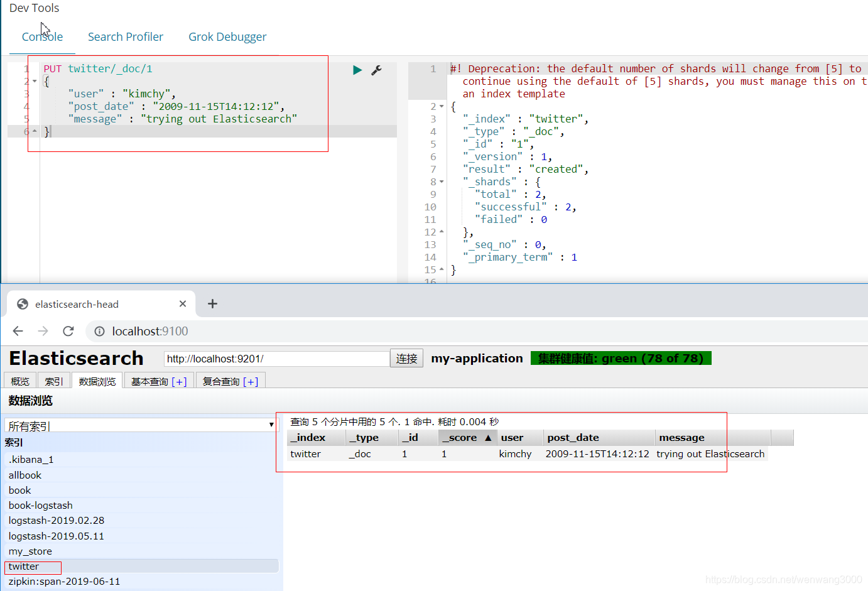Screen dimensions: 868x591
Task: Collapse the request body fold arrow at line 2
Action: 35,81
